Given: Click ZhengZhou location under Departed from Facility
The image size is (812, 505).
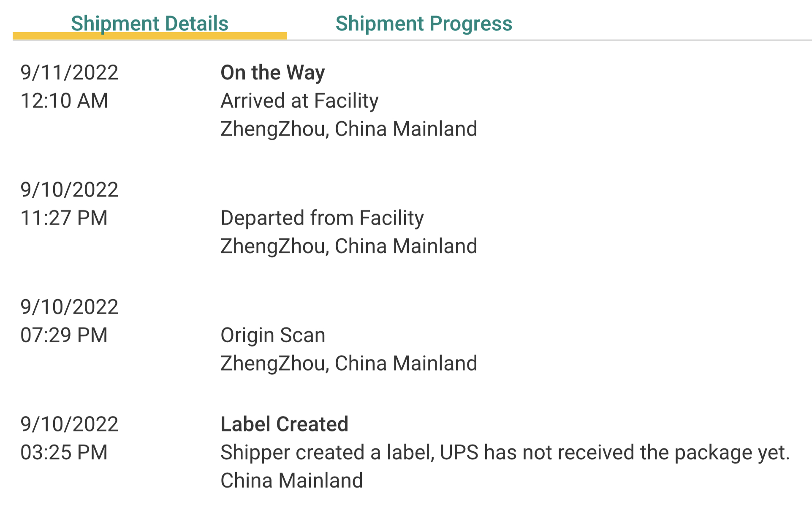Looking at the screenshot, I should (x=349, y=246).
